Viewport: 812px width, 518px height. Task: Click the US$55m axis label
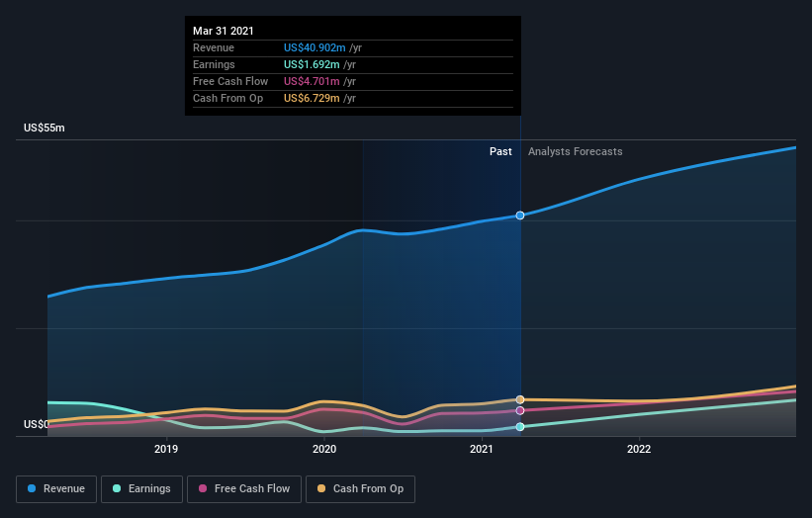(45, 128)
